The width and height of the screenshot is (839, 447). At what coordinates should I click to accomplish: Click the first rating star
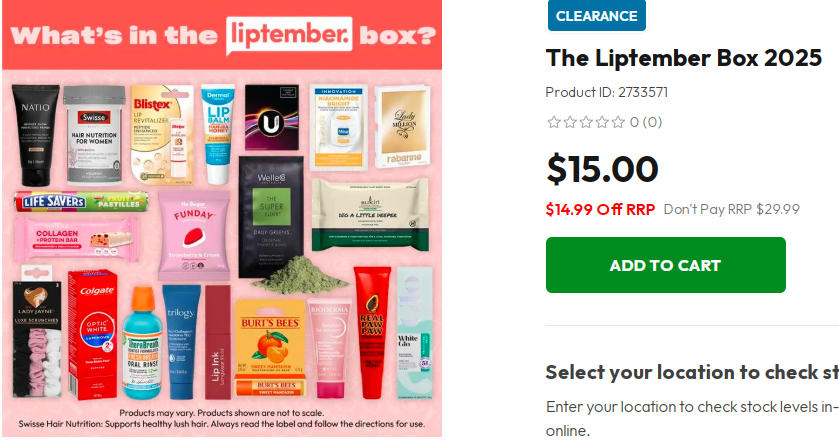click(554, 122)
